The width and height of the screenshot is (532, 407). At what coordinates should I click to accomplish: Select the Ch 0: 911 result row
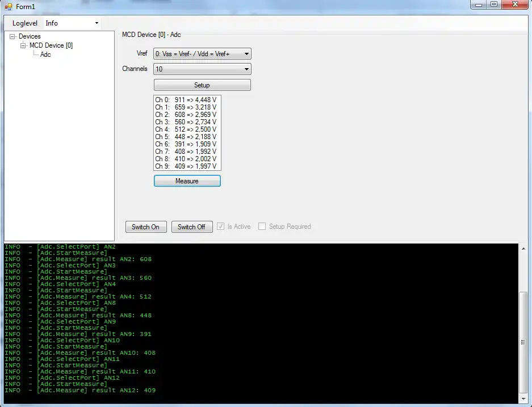click(x=187, y=100)
